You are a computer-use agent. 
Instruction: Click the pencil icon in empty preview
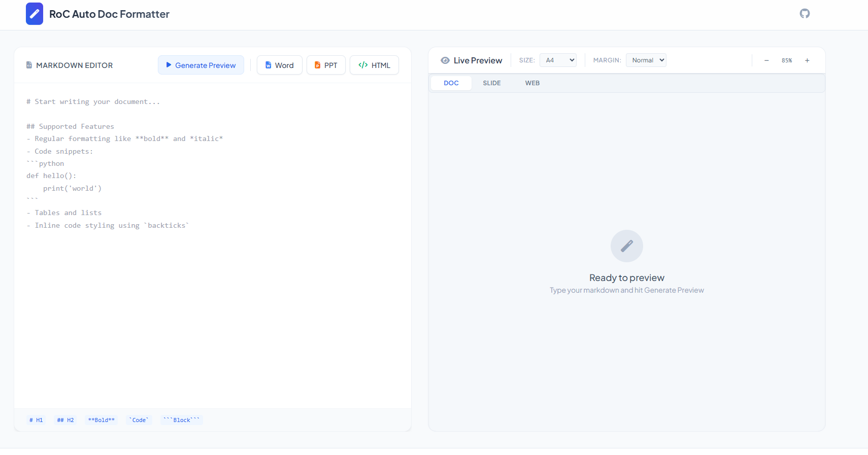(x=626, y=246)
